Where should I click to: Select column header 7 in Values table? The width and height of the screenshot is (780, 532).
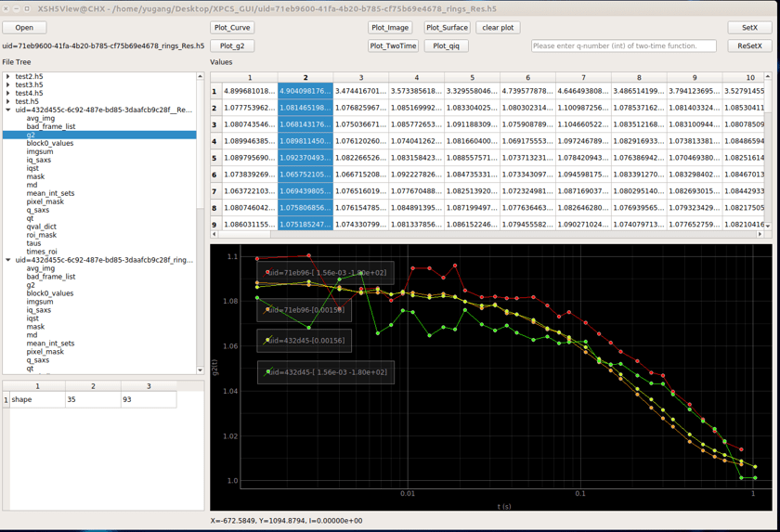(583, 78)
